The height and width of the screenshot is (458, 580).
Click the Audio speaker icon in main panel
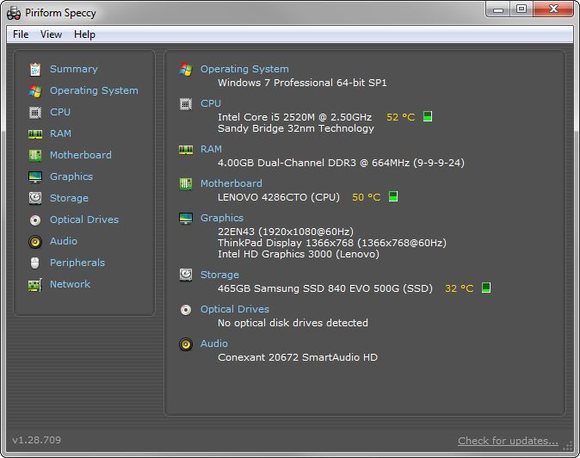[186, 344]
